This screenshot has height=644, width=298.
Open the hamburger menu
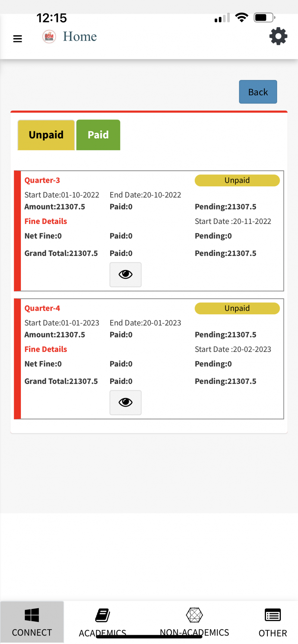[x=18, y=39]
